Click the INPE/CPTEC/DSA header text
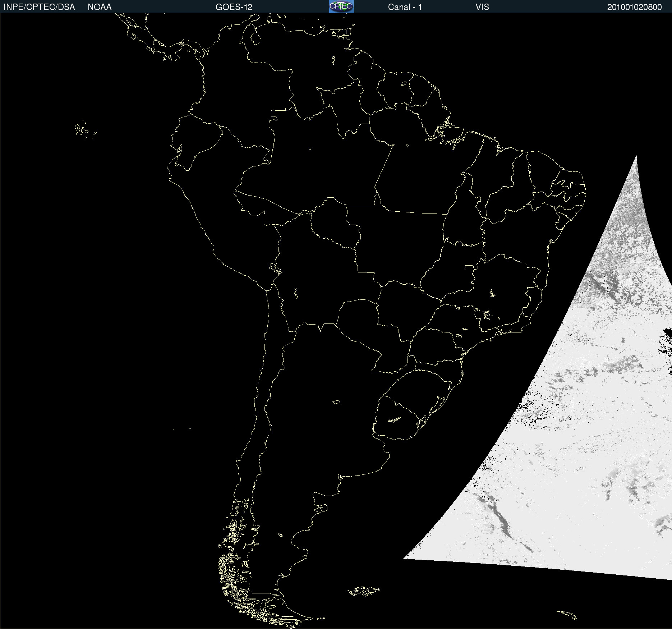This screenshot has height=629, width=672. click(39, 7)
